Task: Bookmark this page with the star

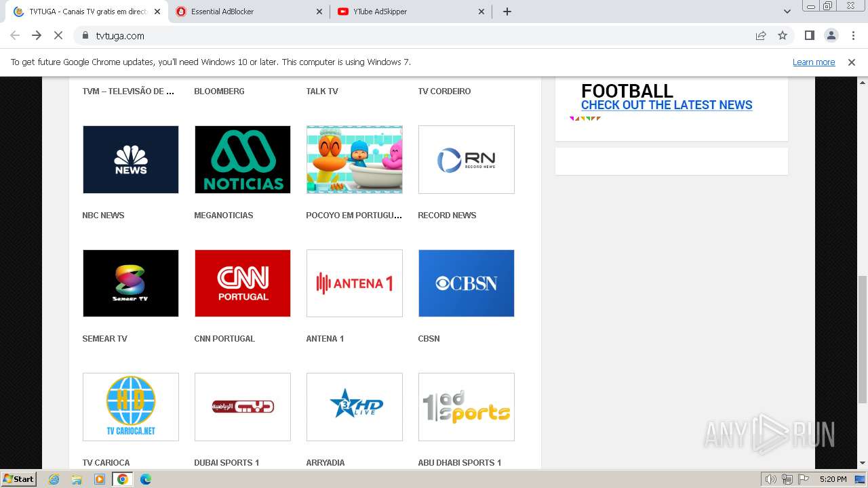Action: tap(783, 35)
